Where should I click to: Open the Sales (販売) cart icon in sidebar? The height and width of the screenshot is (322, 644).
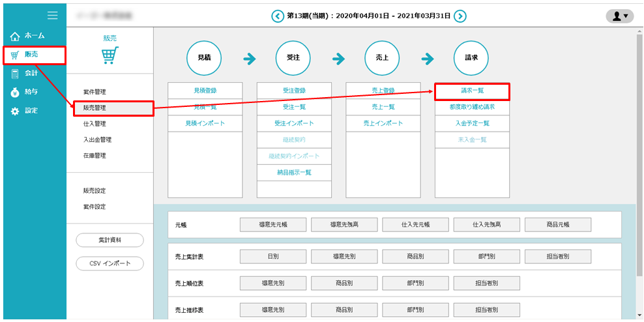pos(15,55)
